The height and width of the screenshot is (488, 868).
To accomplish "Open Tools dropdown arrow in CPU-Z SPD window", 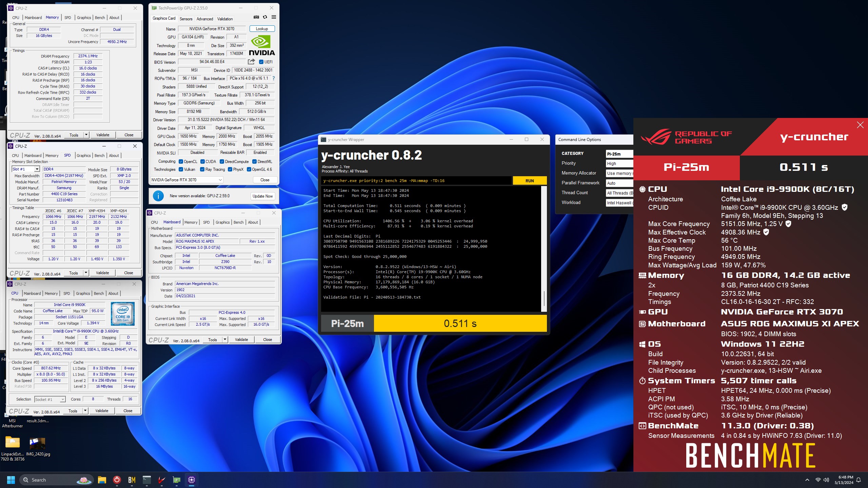I will pos(86,273).
